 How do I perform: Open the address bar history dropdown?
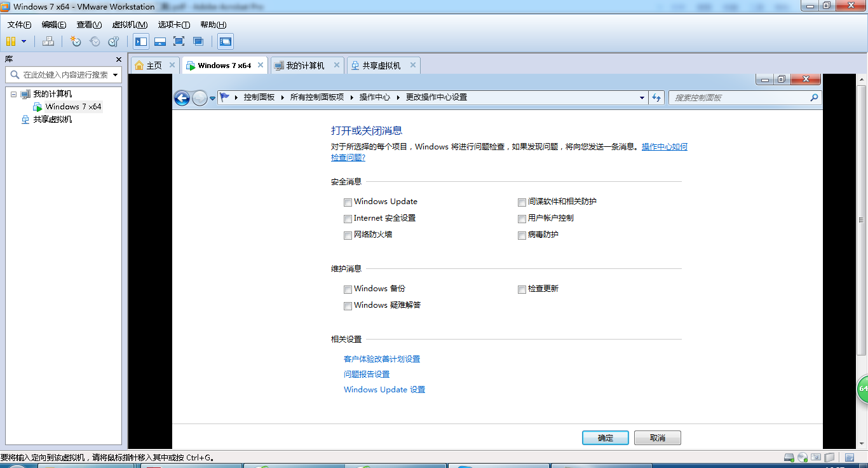(x=642, y=98)
